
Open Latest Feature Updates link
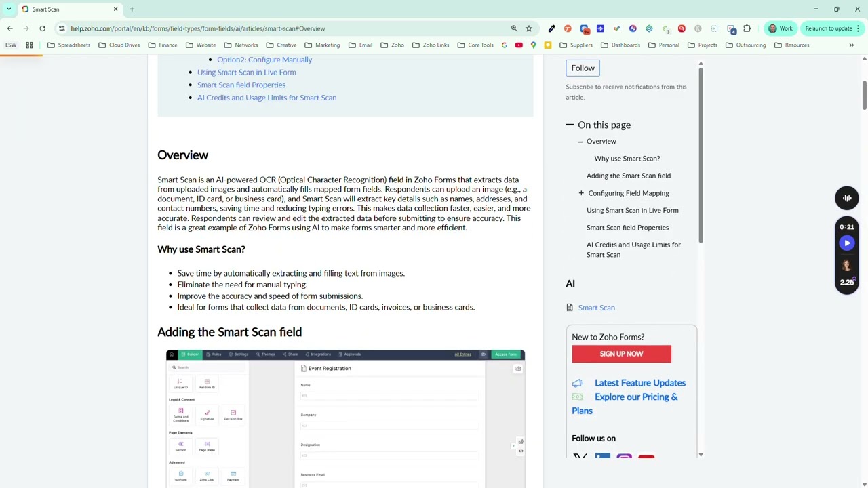coord(640,383)
